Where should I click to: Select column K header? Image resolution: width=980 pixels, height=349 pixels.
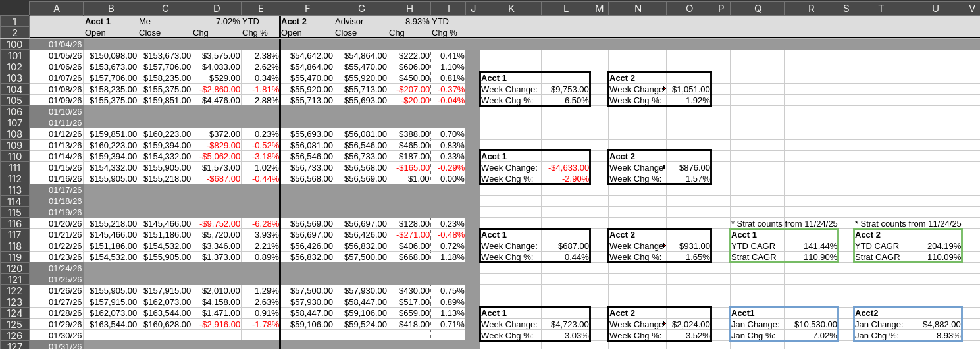[x=511, y=8]
